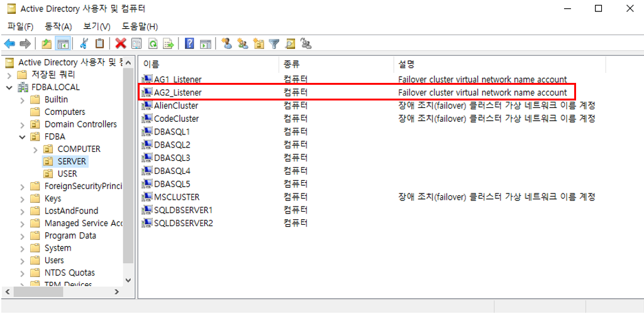Click the Create new group icon
Screen dimensions: 644x314
coord(243,43)
